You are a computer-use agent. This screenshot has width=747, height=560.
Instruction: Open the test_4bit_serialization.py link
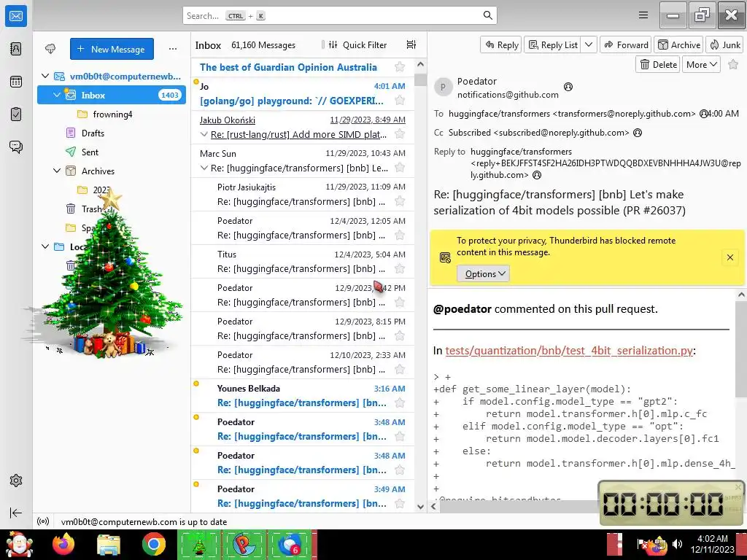point(569,351)
